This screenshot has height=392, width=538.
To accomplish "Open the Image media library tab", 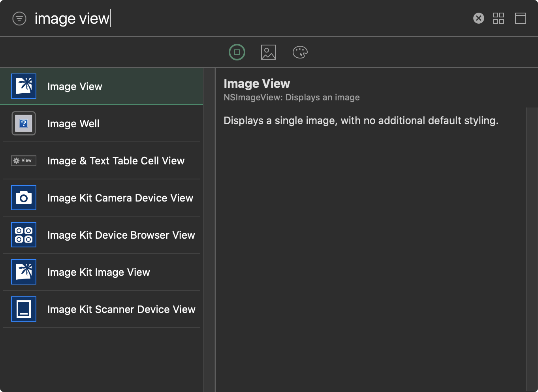I will [269, 52].
